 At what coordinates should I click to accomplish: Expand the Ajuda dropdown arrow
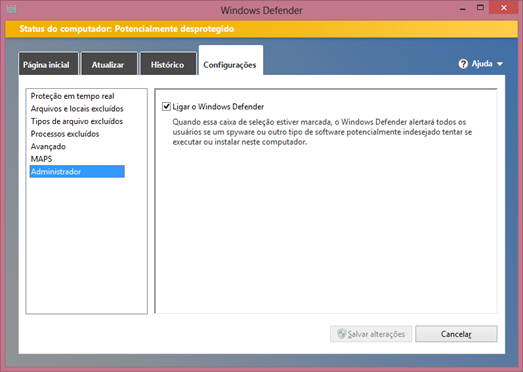click(x=500, y=64)
